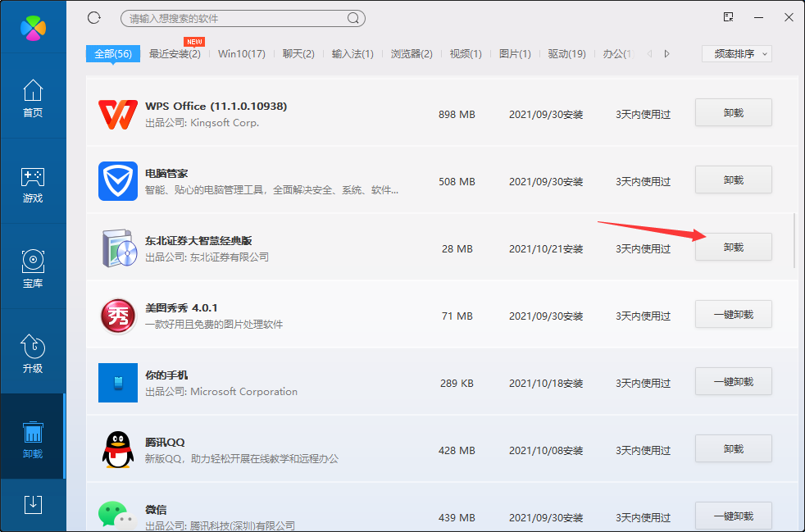Switch to 视频(1) tab

pos(466,54)
